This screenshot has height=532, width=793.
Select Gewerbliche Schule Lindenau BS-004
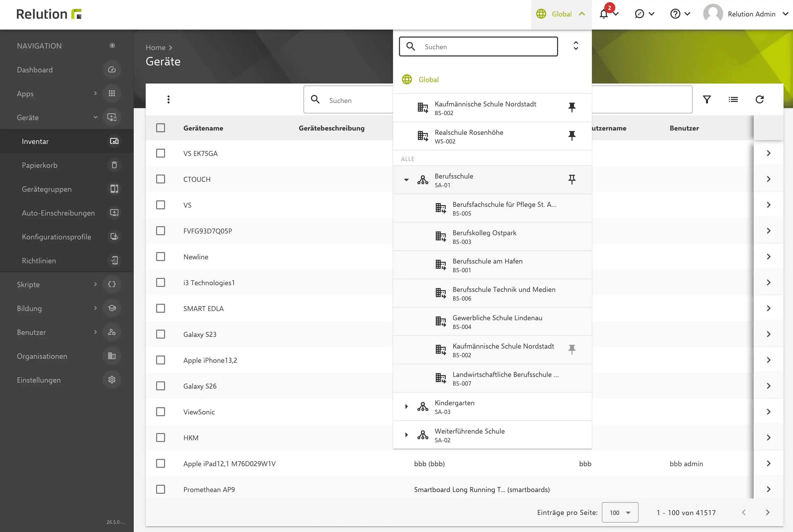click(x=492, y=322)
